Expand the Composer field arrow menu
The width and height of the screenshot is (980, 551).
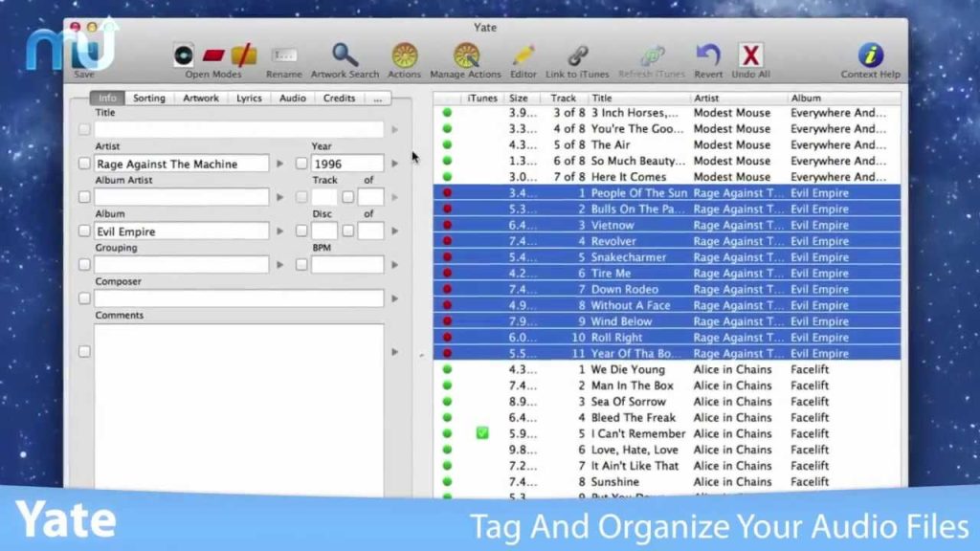[x=395, y=298]
